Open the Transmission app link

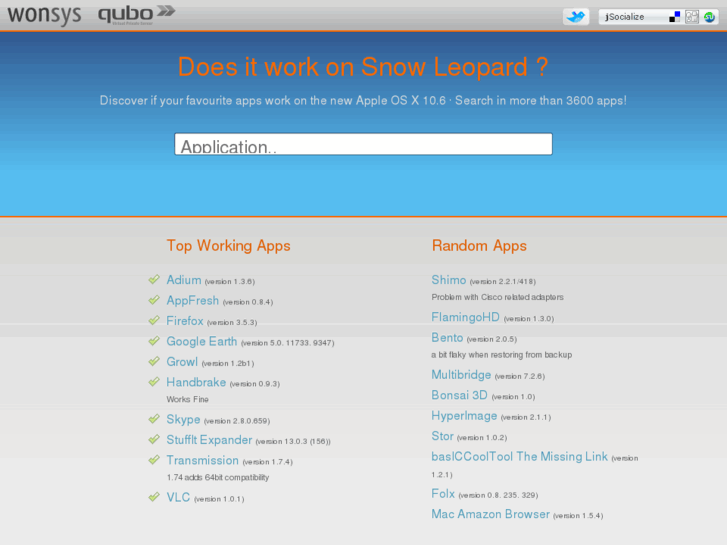pyautogui.click(x=203, y=460)
